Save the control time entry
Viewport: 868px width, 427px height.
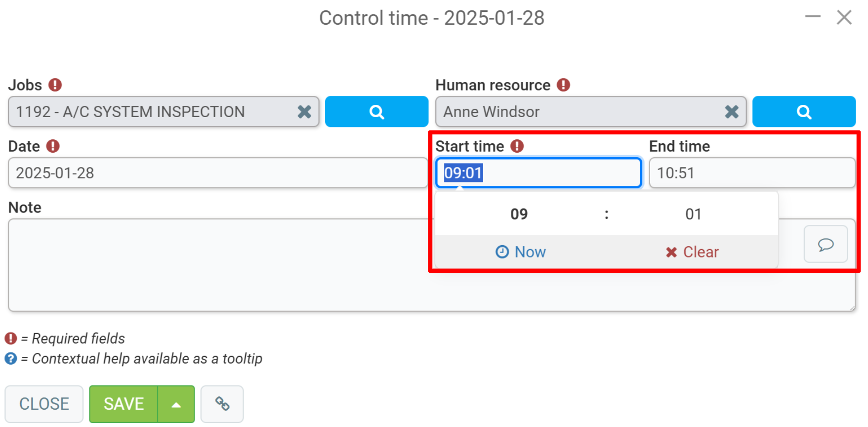tap(124, 404)
